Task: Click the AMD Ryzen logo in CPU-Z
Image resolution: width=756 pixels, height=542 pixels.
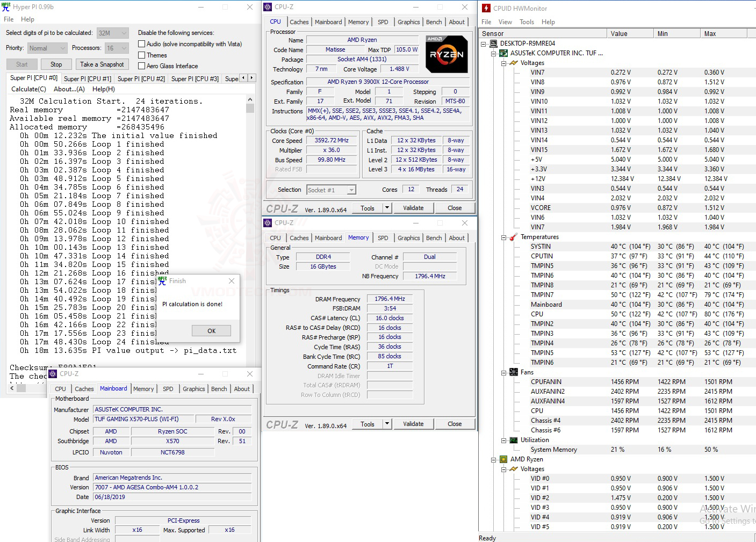Action: (x=447, y=54)
